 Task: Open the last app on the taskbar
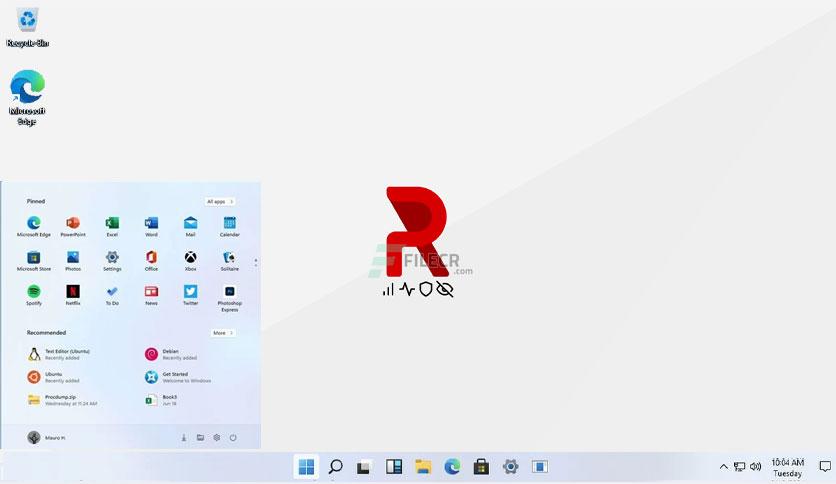tap(540, 467)
